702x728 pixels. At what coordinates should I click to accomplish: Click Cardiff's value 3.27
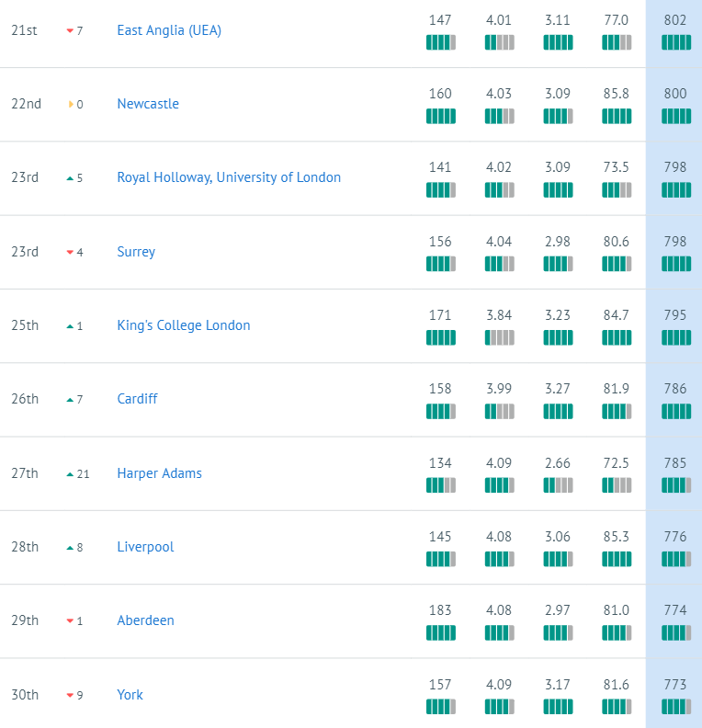(x=557, y=388)
